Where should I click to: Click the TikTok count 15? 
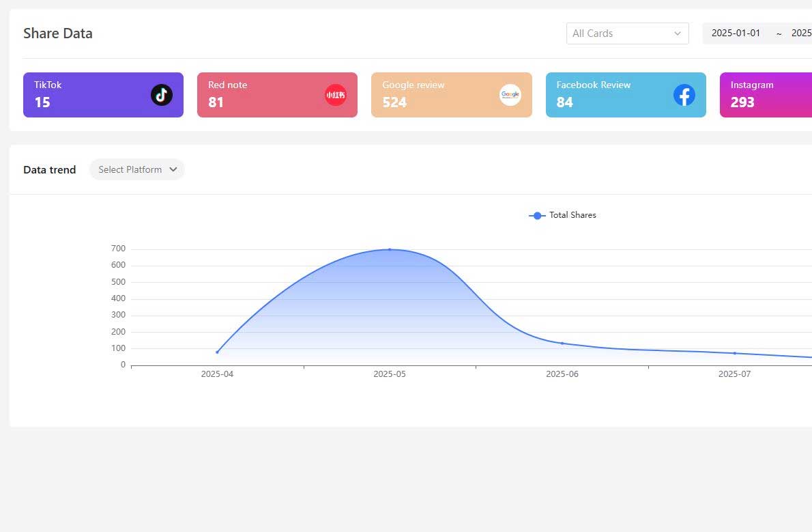click(x=42, y=102)
